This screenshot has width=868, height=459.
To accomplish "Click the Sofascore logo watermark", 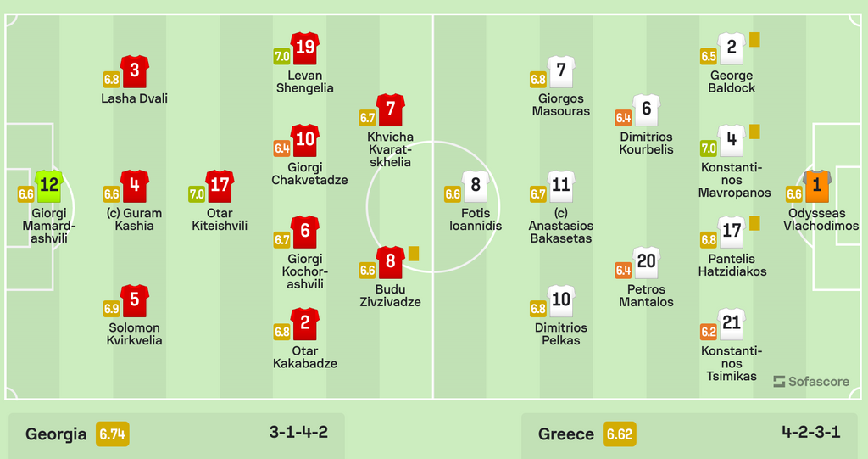I will click(811, 382).
